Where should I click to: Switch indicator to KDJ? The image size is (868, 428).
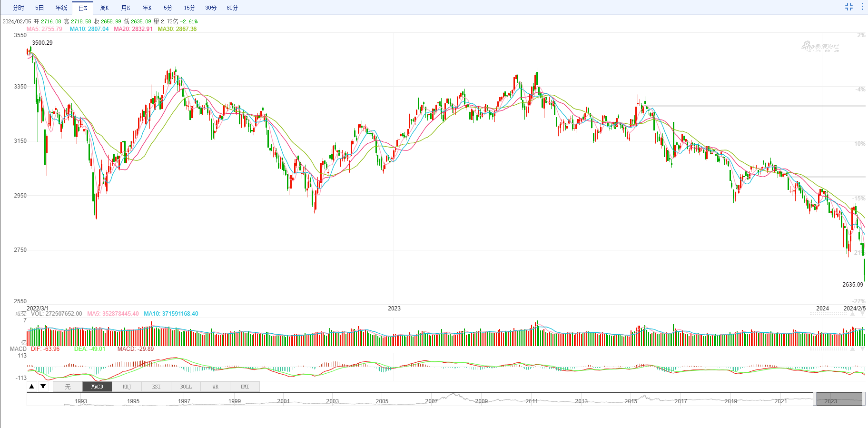point(127,387)
